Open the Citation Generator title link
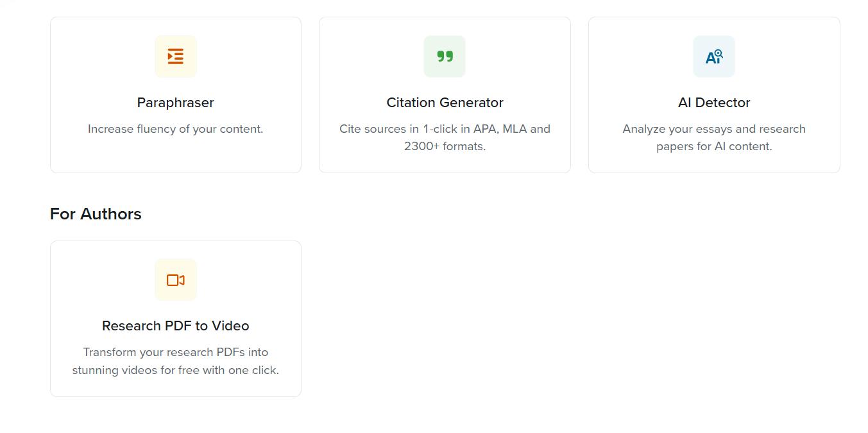Image resolution: width=868 pixels, height=433 pixels. (445, 103)
